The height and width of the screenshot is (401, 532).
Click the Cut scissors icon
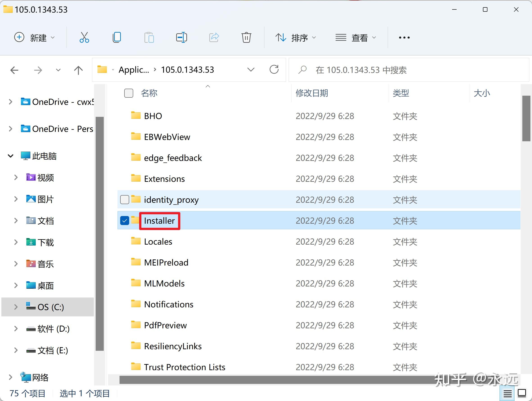point(84,38)
